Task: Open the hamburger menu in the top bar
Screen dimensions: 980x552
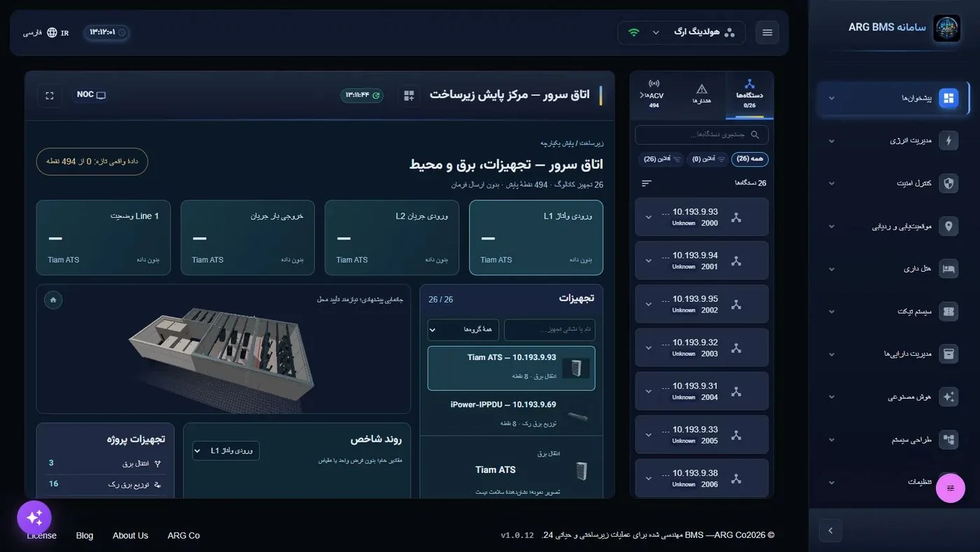Action: (x=767, y=32)
